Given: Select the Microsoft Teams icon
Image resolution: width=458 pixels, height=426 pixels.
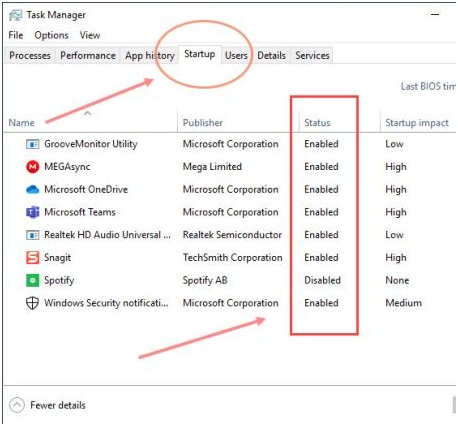Looking at the screenshot, I should tap(32, 212).
